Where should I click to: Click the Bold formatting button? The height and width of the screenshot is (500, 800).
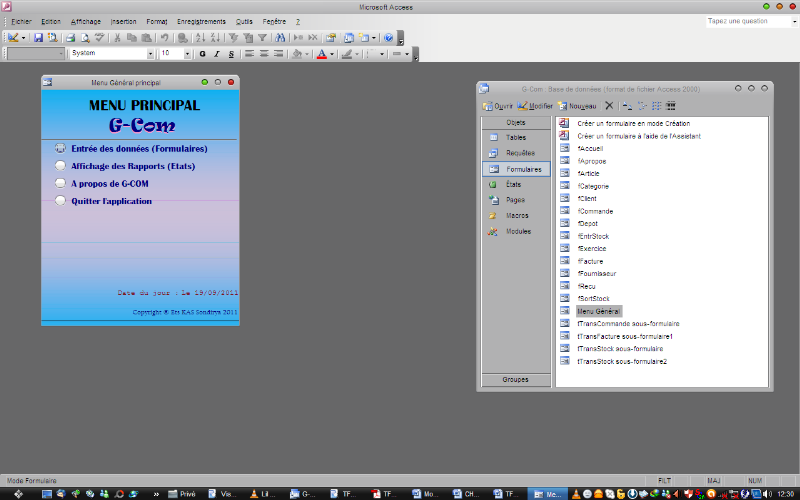[202, 54]
